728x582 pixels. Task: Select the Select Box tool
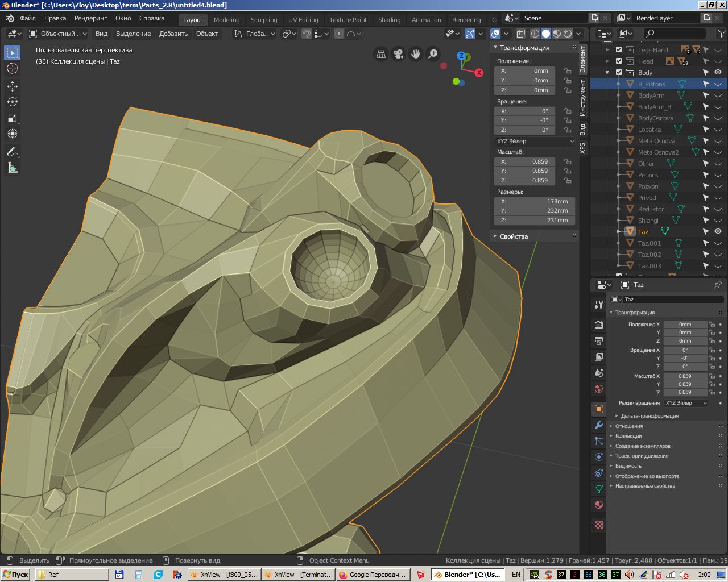(13, 52)
